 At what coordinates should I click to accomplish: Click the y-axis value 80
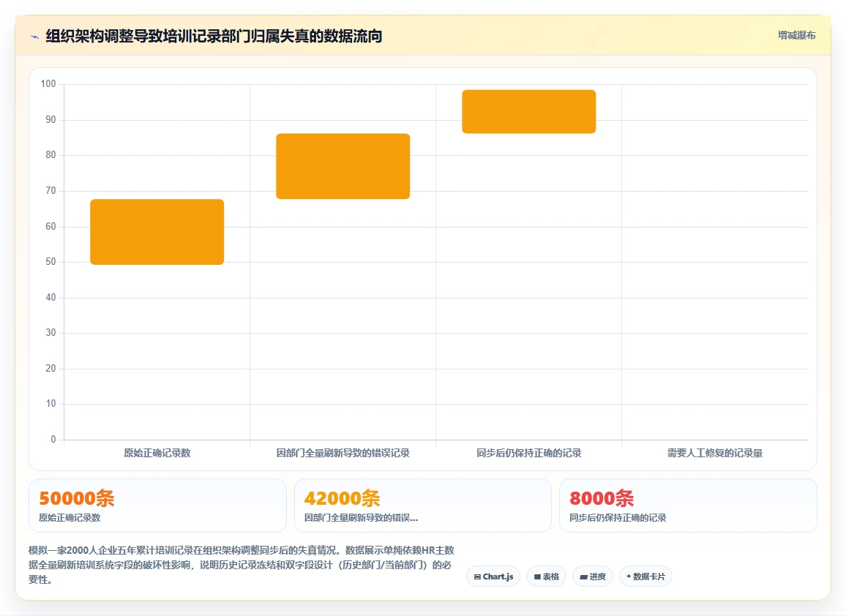(x=50, y=155)
